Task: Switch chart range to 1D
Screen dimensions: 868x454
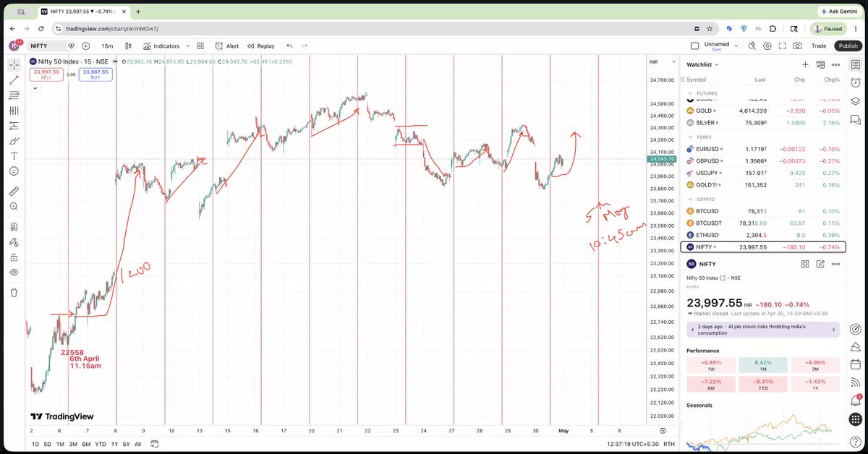Action: (35, 444)
